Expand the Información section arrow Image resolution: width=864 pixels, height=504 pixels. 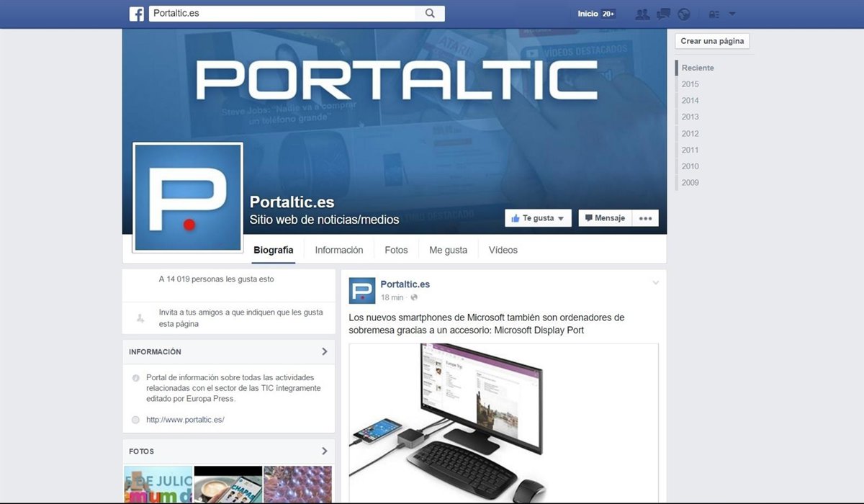click(x=324, y=352)
